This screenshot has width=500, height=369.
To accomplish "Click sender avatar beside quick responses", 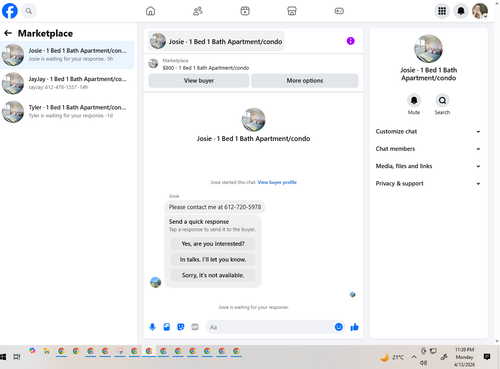I will (x=155, y=282).
